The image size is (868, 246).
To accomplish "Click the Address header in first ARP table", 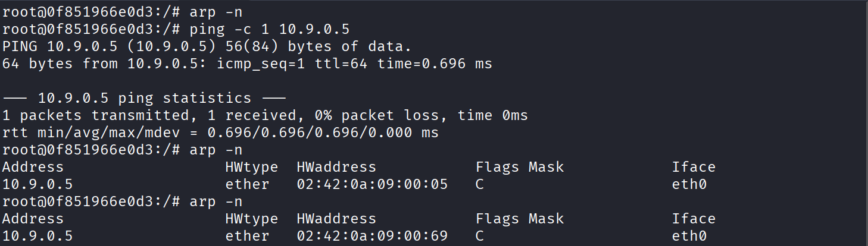I will [33, 167].
